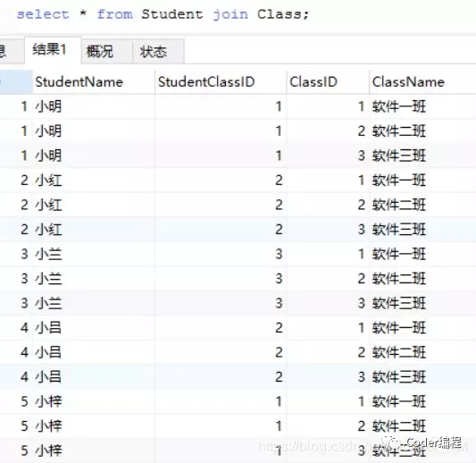This screenshot has width=476, height=463.
Task: Select 小红 cell in the 软件一班 row
Action: pyautogui.click(x=94, y=181)
